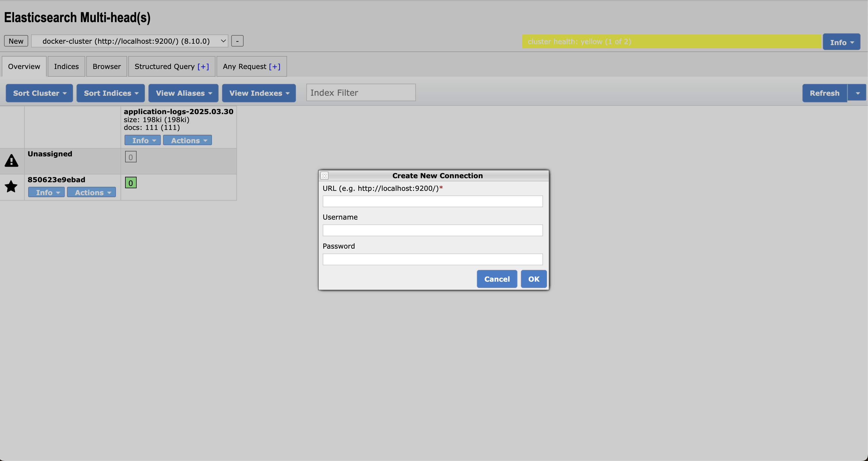The image size is (868, 461).
Task: Open node 850623e9ebad Info dropdown
Action: pos(47,192)
